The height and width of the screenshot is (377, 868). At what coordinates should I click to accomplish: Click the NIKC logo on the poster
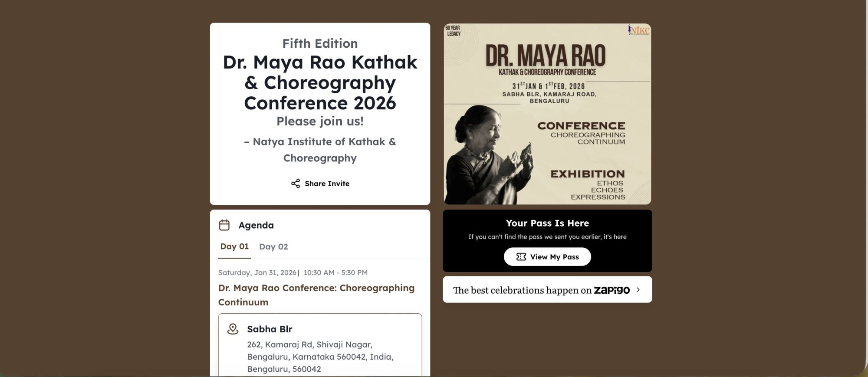[639, 30]
